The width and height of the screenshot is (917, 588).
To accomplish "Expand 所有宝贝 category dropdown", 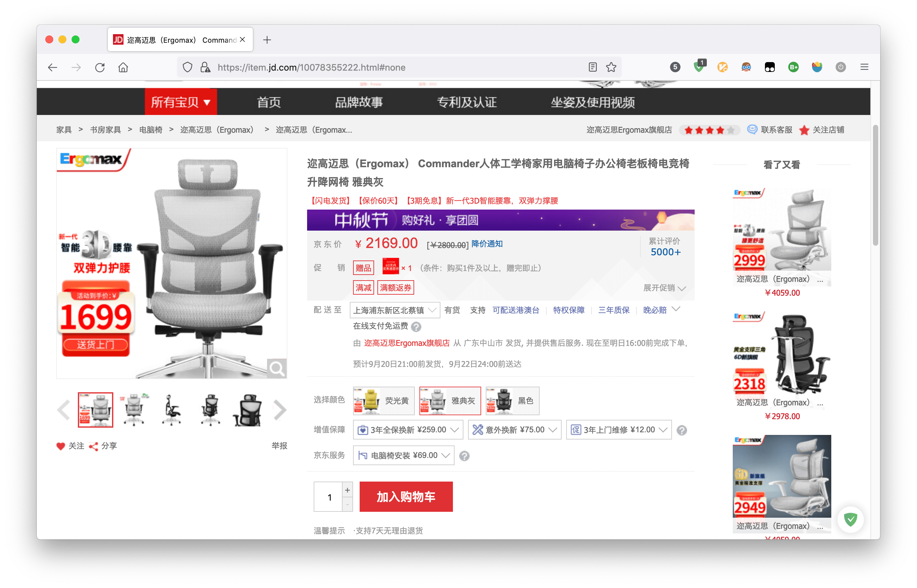I will click(x=181, y=102).
